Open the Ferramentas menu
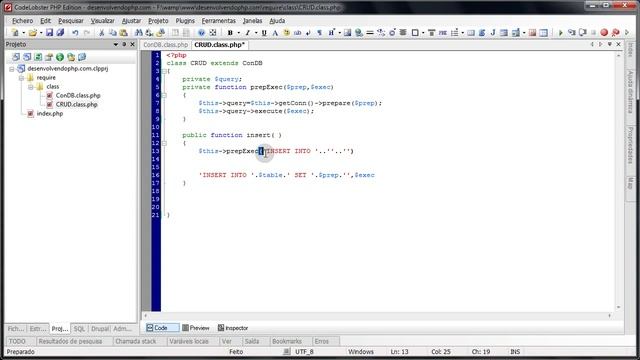The image size is (640, 360). point(219,20)
